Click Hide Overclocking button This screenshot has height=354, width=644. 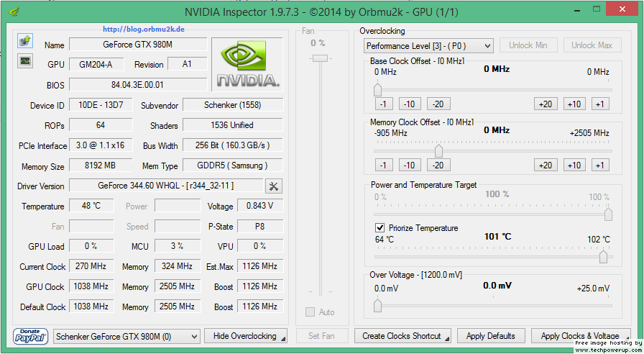(x=245, y=336)
